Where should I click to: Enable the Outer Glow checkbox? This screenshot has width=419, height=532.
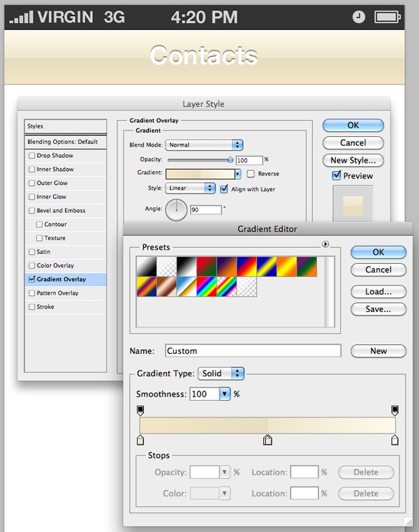pos(32,183)
